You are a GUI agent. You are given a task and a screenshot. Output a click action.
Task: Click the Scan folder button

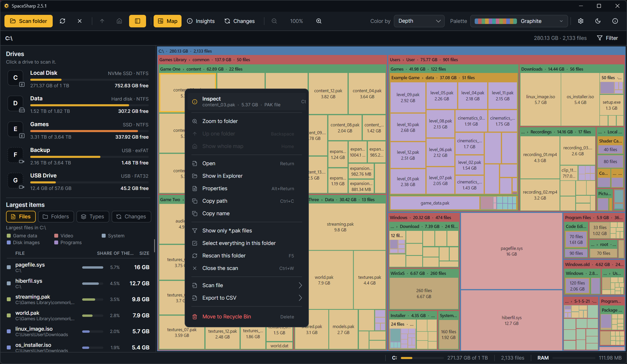pos(28,21)
